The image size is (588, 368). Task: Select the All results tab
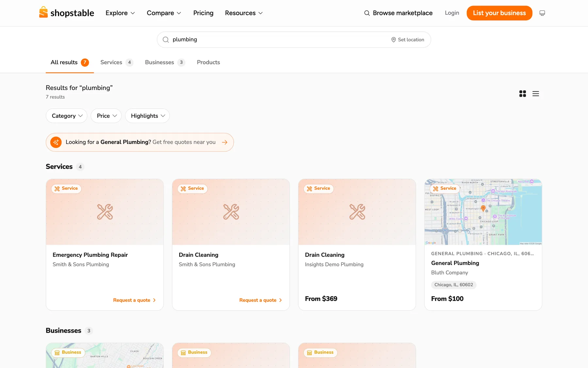point(70,62)
